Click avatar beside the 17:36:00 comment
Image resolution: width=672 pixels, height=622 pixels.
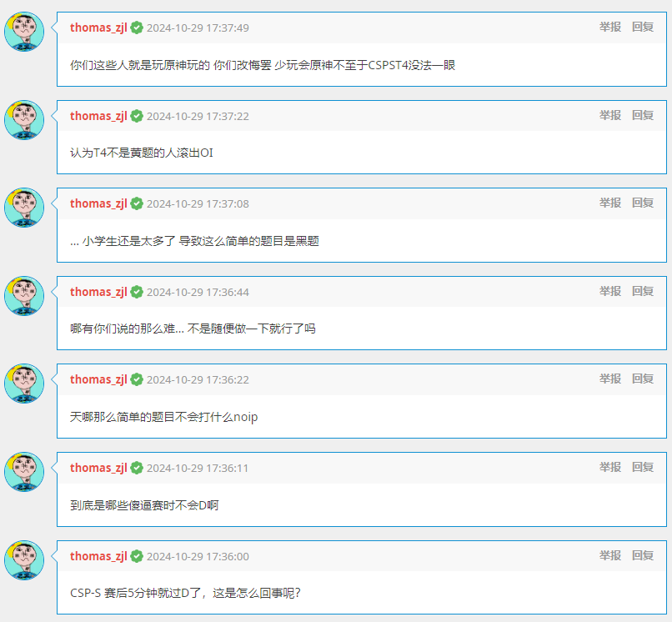(x=24, y=560)
